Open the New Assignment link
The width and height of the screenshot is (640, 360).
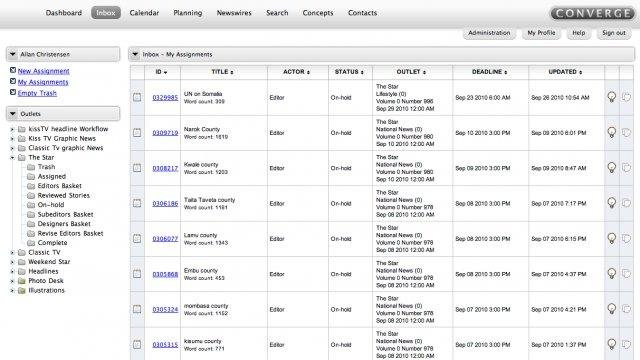click(43, 71)
